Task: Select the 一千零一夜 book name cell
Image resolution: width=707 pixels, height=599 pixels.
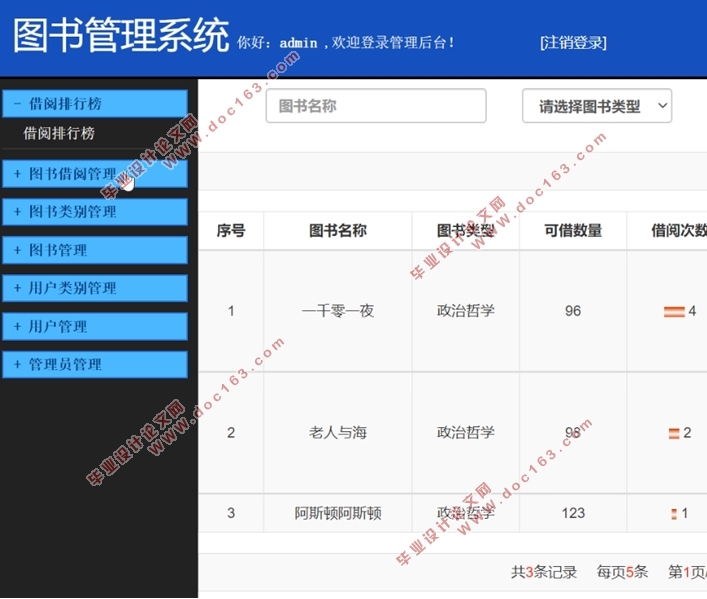Action: click(x=338, y=311)
